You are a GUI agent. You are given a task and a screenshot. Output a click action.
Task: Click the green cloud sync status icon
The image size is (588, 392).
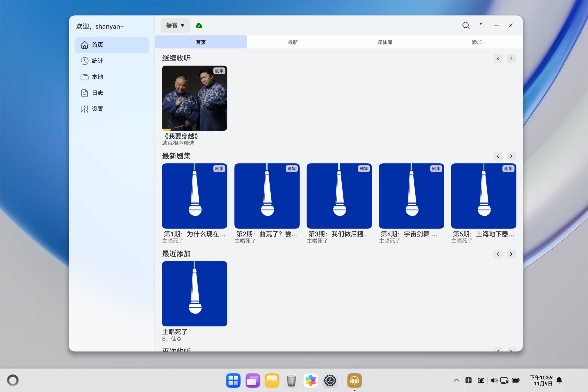[x=199, y=25]
